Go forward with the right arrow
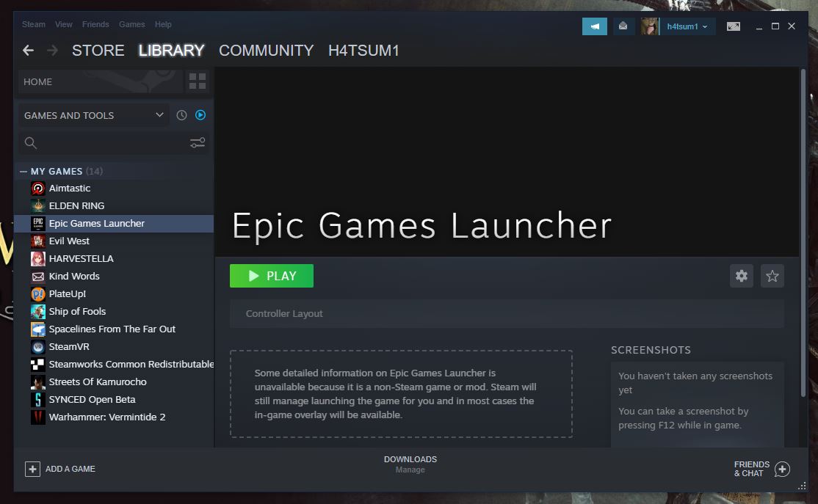The height and width of the screenshot is (504, 818). [x=52, y=50]
